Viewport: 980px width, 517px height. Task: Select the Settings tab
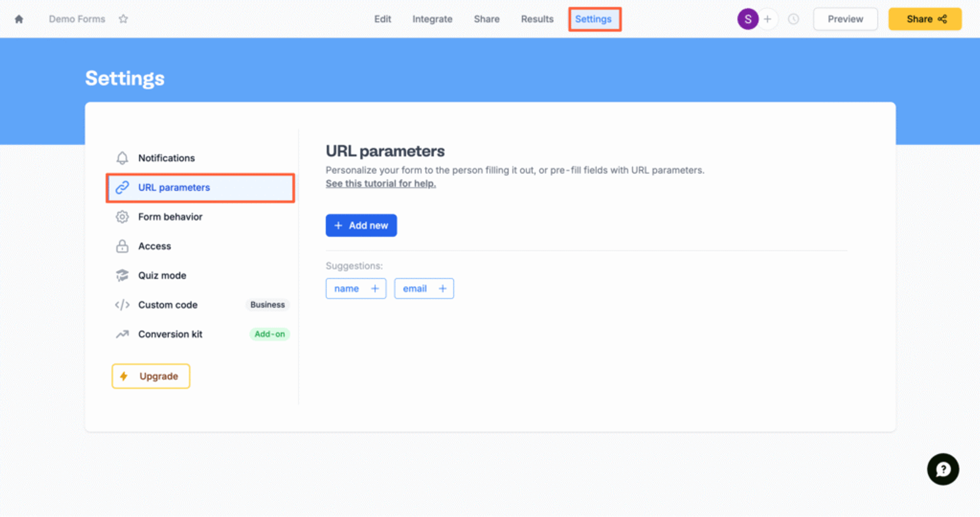pyautogui.click(x=594, y=19)
